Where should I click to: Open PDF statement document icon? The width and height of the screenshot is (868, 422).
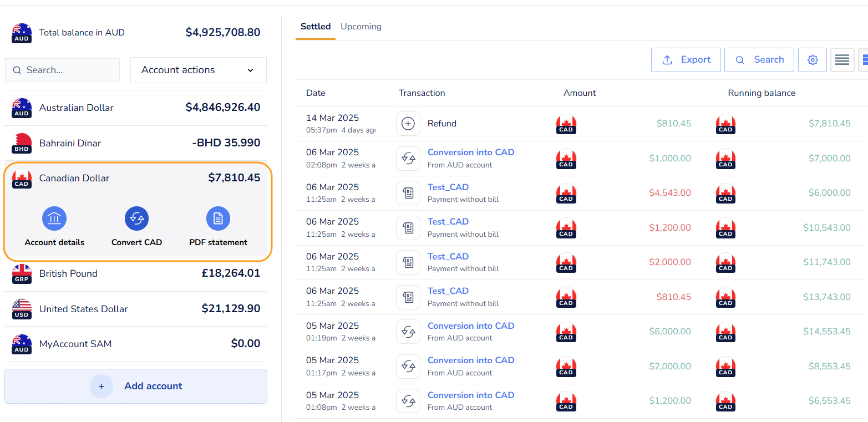218,218
